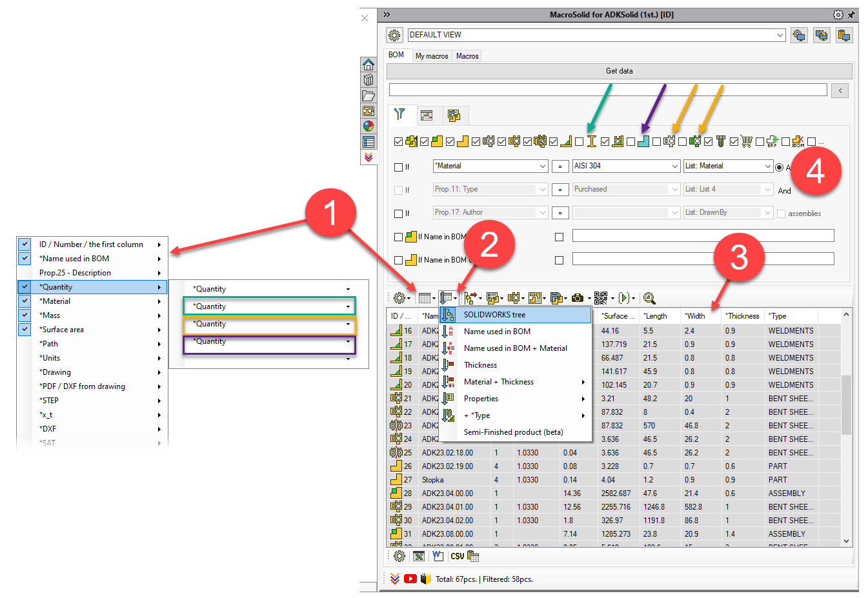Click the CSV export icon

coord(457,556)
